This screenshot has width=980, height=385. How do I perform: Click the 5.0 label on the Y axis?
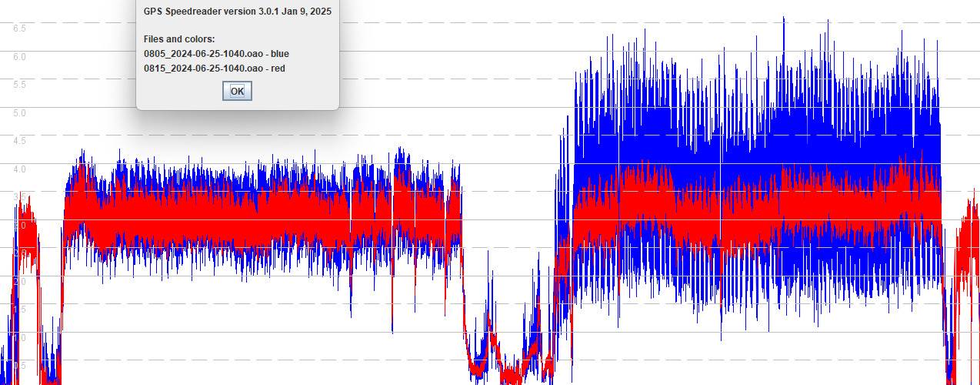(19, 113)
